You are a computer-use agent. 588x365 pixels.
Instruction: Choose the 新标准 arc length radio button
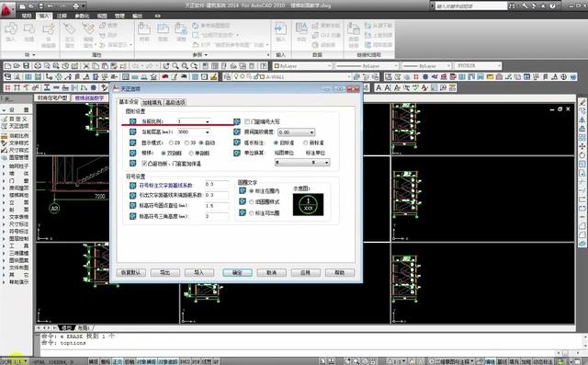[306, 143]
